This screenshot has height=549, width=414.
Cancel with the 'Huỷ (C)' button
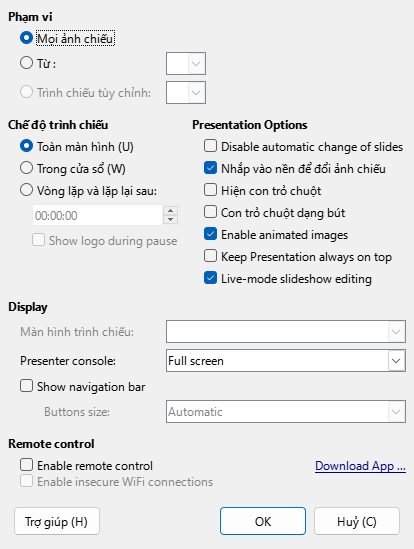[x=357, y=521]
